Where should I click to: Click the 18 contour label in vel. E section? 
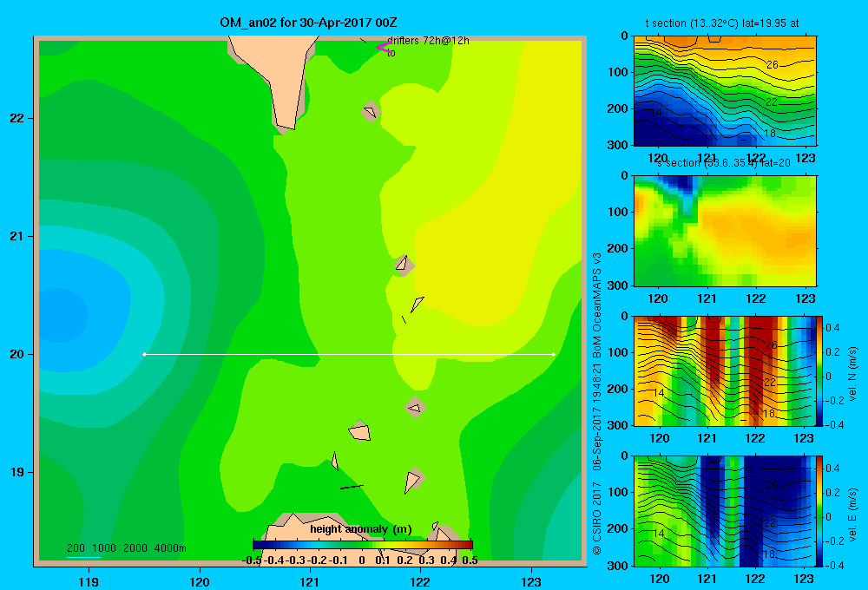click(x=769, y=554)
